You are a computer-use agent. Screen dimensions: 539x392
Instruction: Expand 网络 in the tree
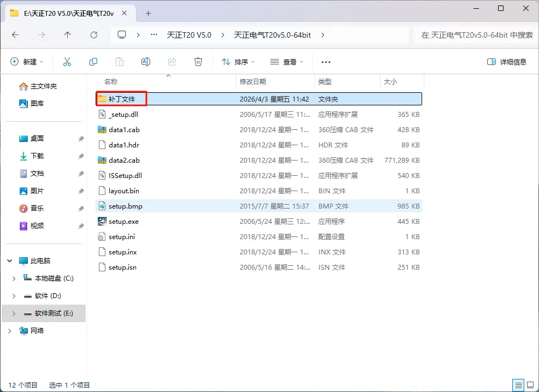[10, 331]
